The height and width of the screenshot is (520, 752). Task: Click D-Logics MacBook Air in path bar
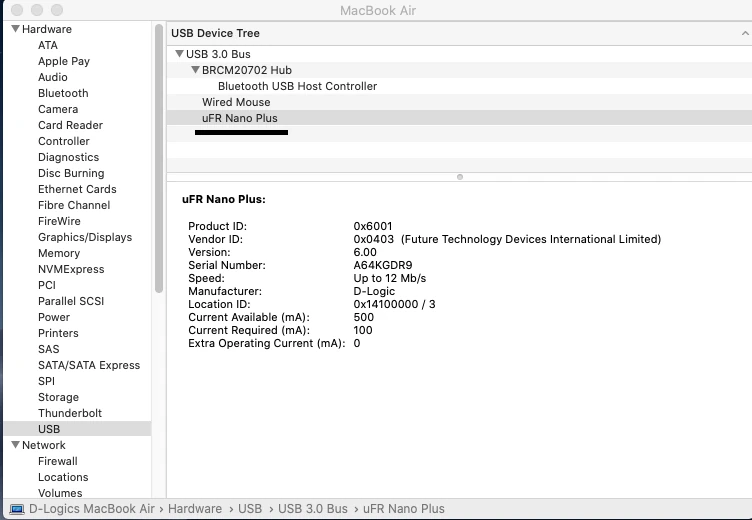(92, 508)
